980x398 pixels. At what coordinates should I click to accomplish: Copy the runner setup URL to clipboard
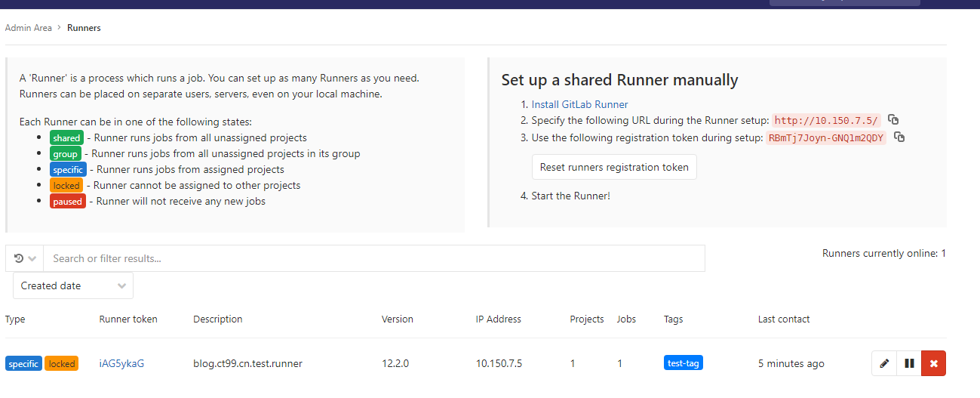(x=893, y=120)
